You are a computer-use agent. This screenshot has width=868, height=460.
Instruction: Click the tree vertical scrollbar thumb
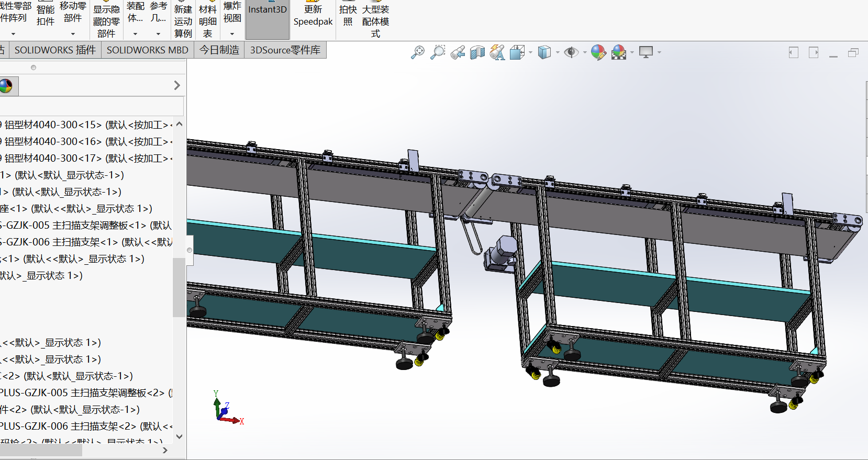(179, 287)
